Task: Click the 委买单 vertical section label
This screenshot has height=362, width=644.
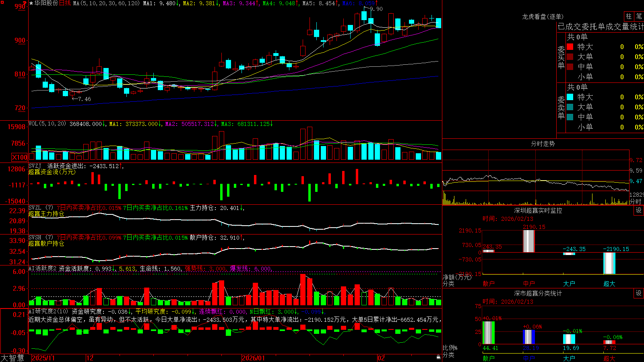Action: pyautogui.click(x=561, y=58)
